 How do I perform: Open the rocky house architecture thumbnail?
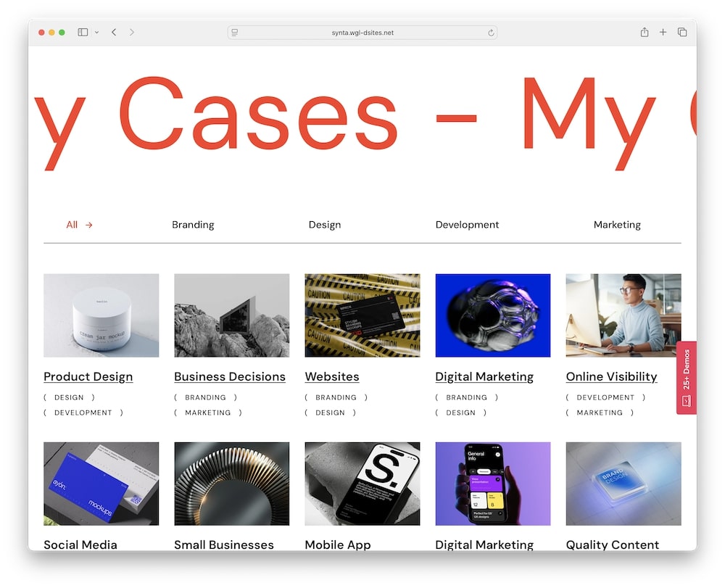point(232,315)
